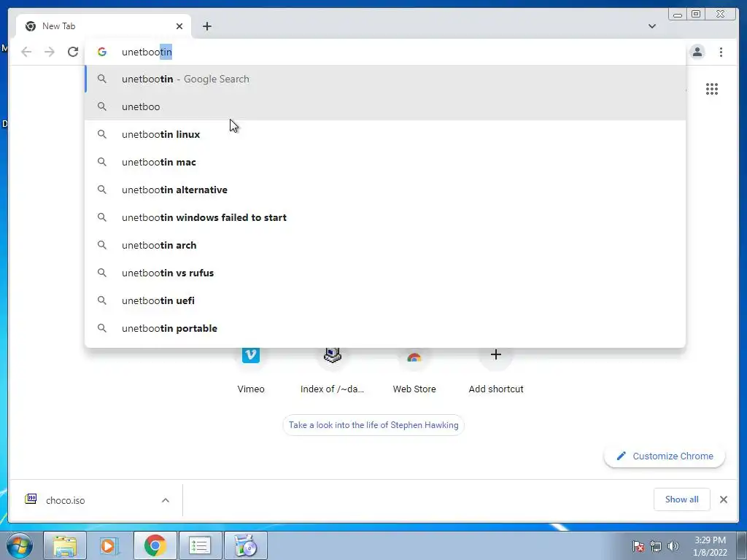Image resolution: width=747 pixels, height=560 pixels.
Task: Open the checklist app in the taskbar
Action: tap(200, 545)
